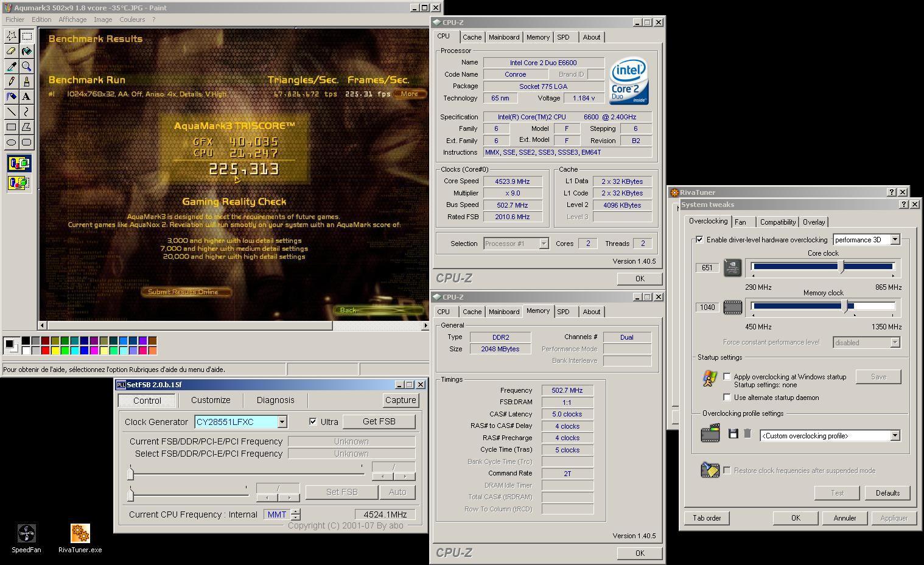
Task: Toggle Restore clock frequencies after suspended mode
Action: tap(727, 471)
